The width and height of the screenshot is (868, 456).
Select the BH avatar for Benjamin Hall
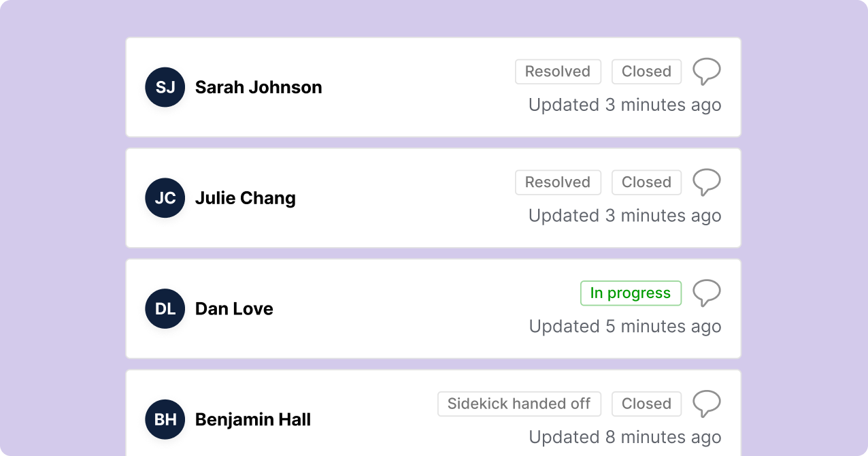click(x=165, y=419)
